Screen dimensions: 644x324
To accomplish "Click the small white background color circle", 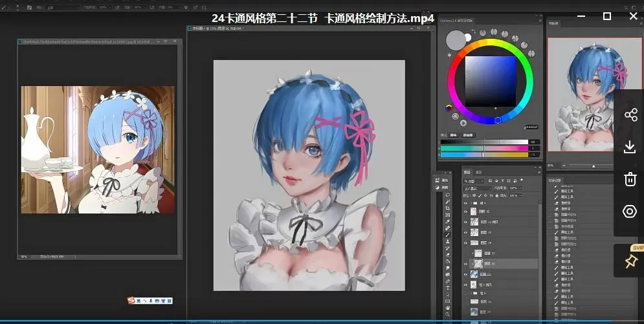I will (x=468, y=38).
